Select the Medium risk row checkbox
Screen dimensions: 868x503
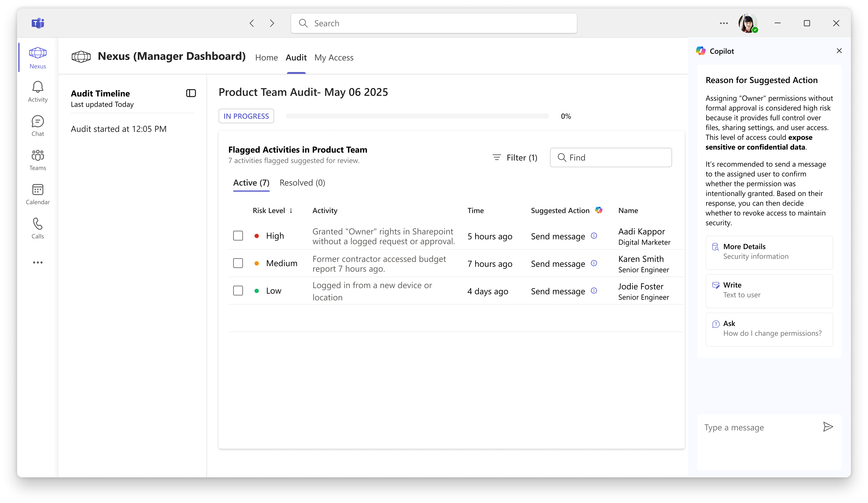pos(238,263)
